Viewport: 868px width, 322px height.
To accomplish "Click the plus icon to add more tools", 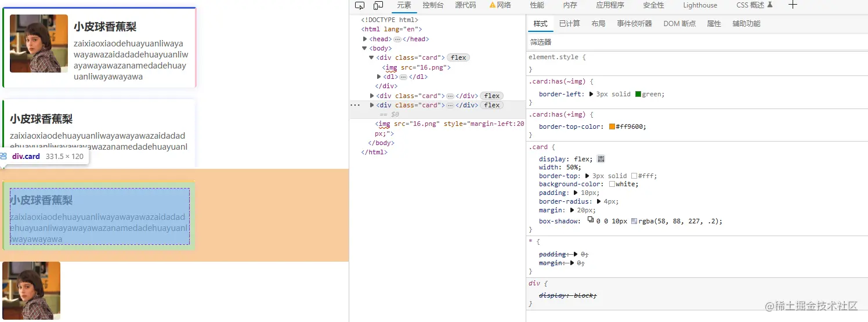I will tap(793, 5).
